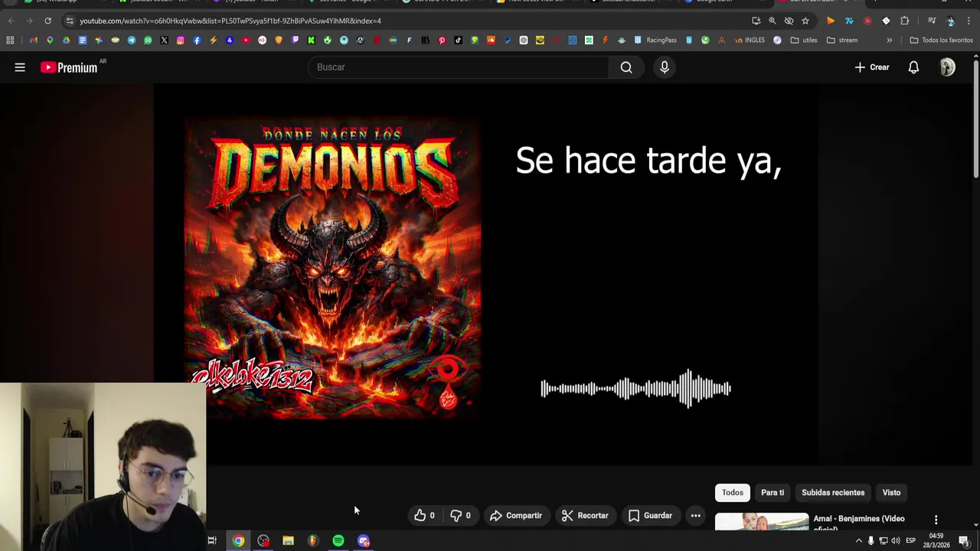The image size is (980, 551).
Task: Open more actions three-dot menu
Action: pyautogui.click(x=695, y=516)
